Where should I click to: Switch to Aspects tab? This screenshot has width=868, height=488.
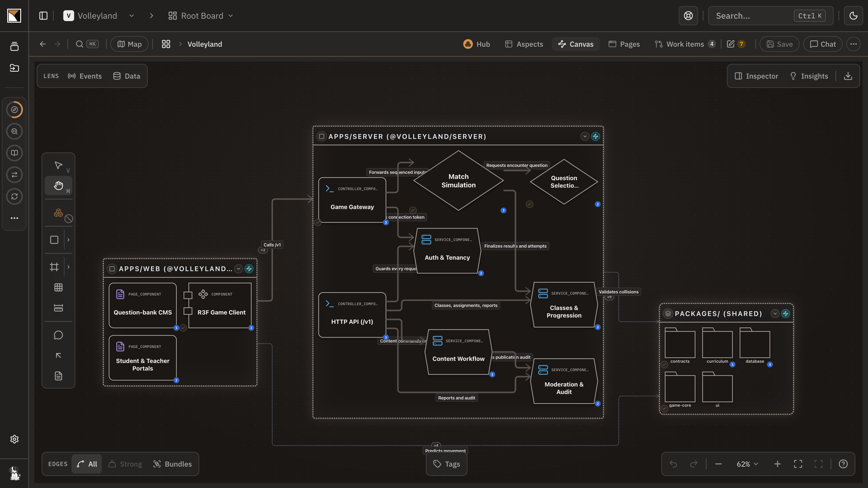click(x=524, y=44)
